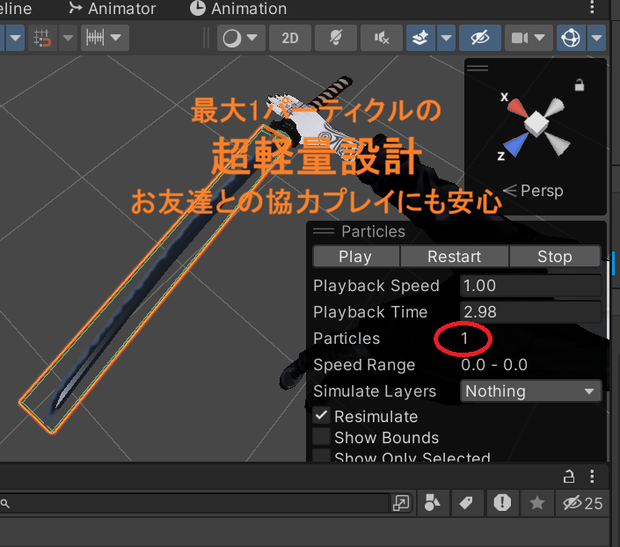Enable Show Bounds checkbox
This screenshot has height=547, width=620.
pos(321,437)
